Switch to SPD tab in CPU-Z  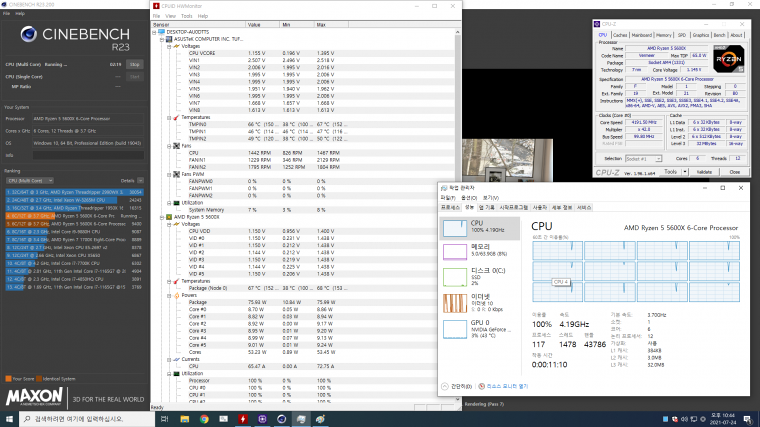click(682, 35)
